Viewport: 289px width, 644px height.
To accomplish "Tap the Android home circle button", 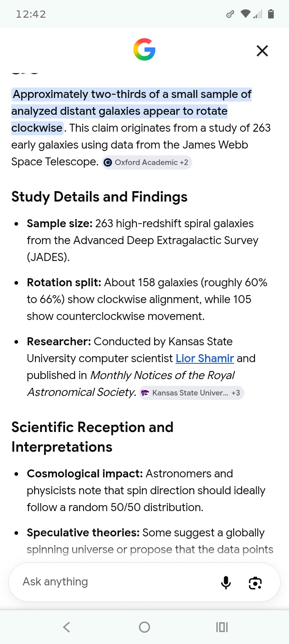I will point(144,627).
